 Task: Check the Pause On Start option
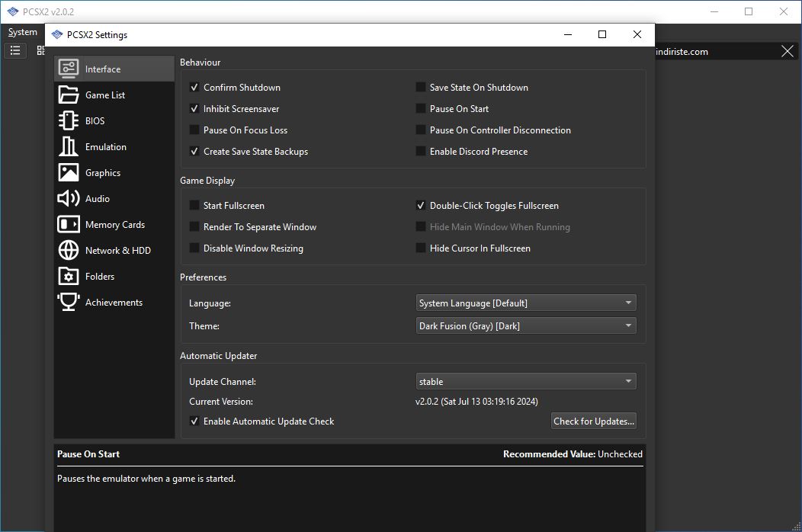tap(420, 109)
